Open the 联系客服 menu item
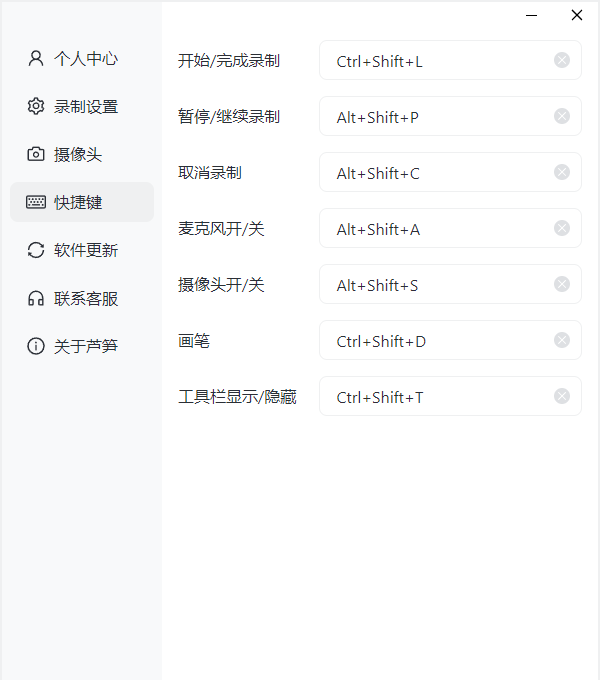The width and height of the screenshot is (600, 680). tap(85, 298)
